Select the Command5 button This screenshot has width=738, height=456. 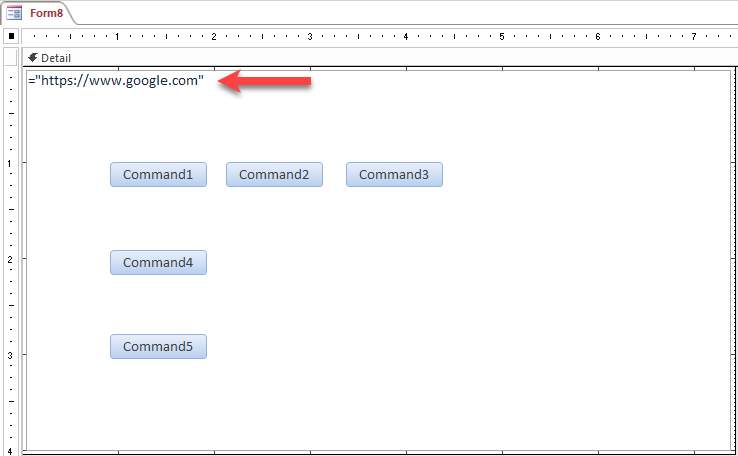pos(158,346)
